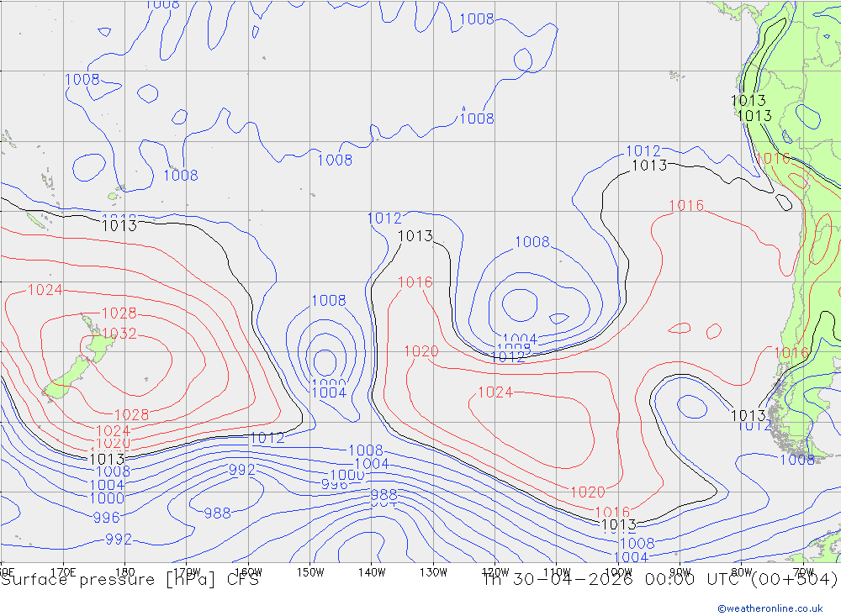Image resolution: width=841 pixels, height=616 pixels.
Task: Click the 70W longitude label
Action: pos(803,572)
